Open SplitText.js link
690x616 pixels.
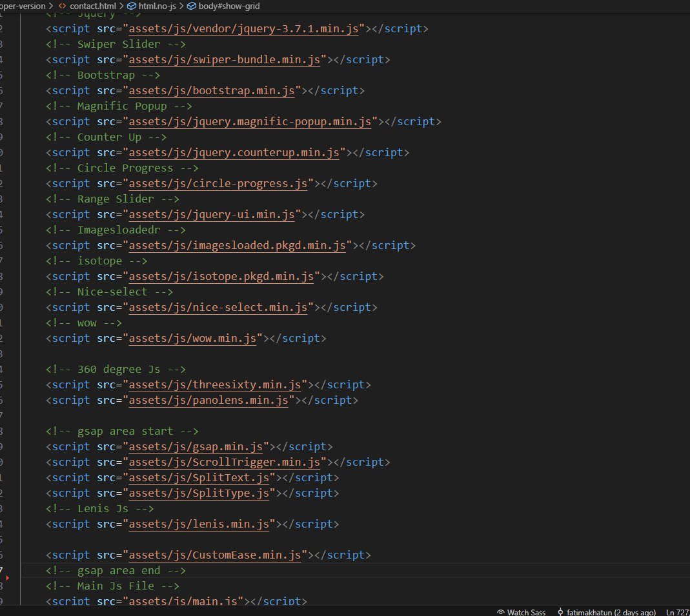[x=199, y=477]
